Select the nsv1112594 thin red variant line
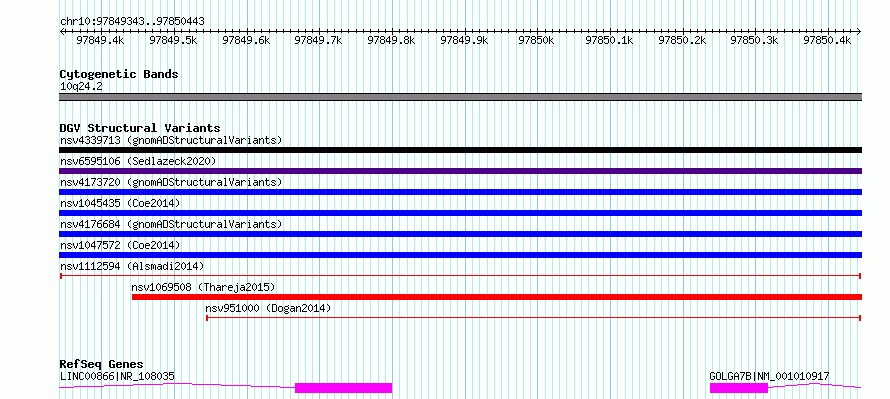The image size is (890, 399). pos(460,276)
